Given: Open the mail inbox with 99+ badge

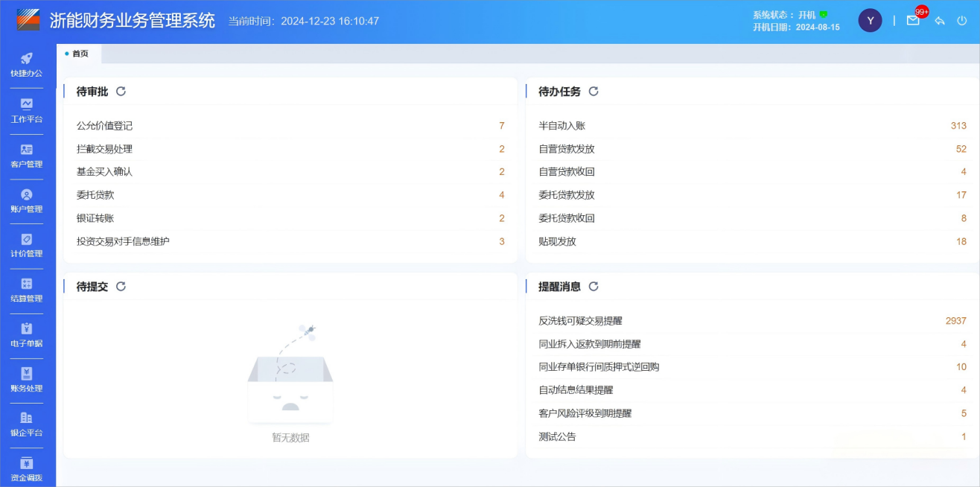Looking at the screenshot, I should pos(913,21).
